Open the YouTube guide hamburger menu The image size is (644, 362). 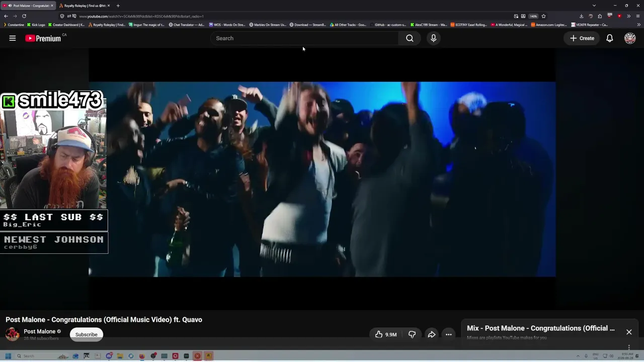(x=13, y=38)
